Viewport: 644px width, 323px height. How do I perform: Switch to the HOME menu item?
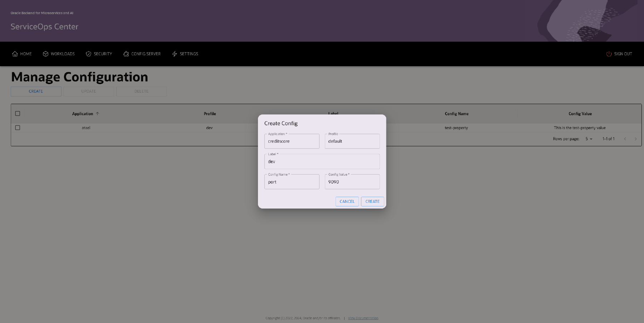(x=25, y=54)
